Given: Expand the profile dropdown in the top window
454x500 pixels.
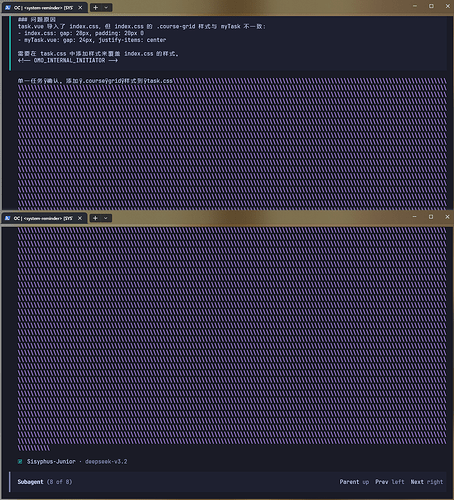Looking at the screenshot, I should coord(106,7).
